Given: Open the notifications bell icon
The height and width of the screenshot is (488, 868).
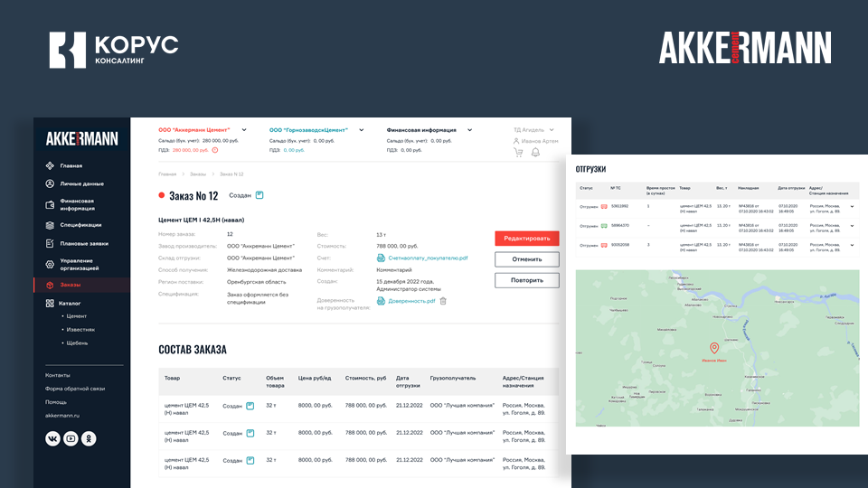Looking at the screenshot, I should (535, 152).
